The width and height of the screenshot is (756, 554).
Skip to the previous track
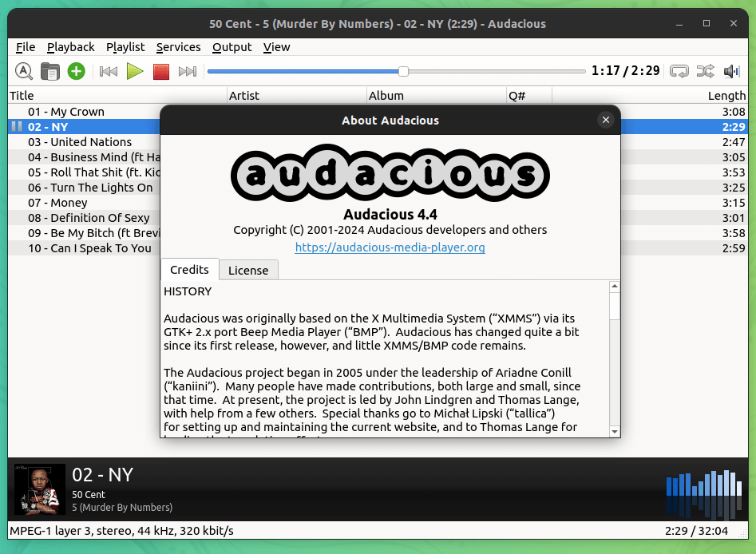(x=108, y=71)
